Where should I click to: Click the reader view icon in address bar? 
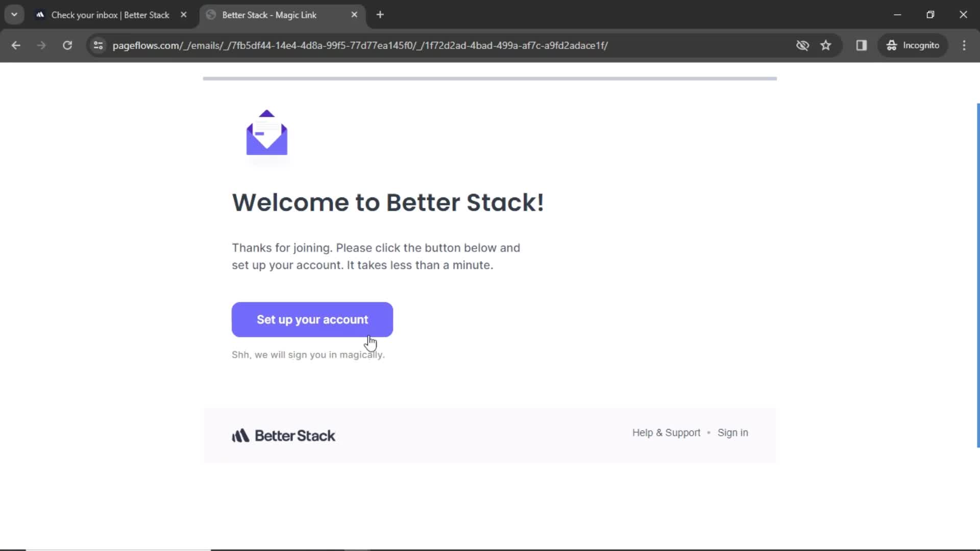[862, 45]
